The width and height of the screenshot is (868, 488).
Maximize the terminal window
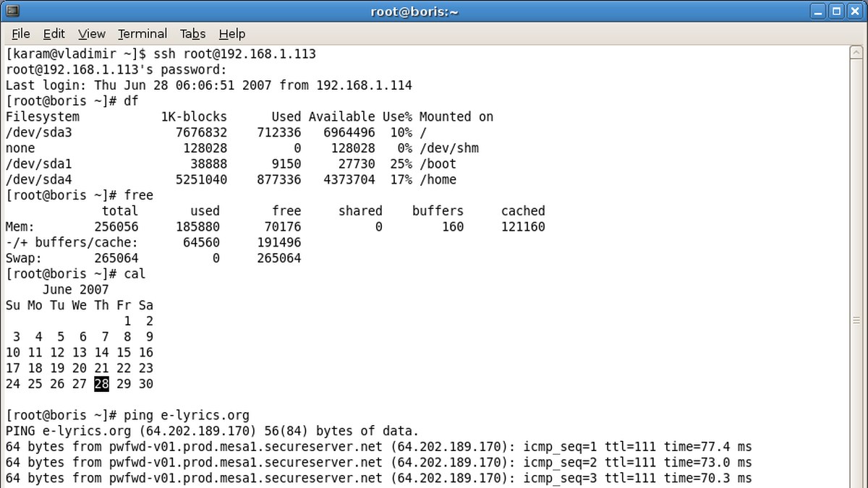[836, 11]
